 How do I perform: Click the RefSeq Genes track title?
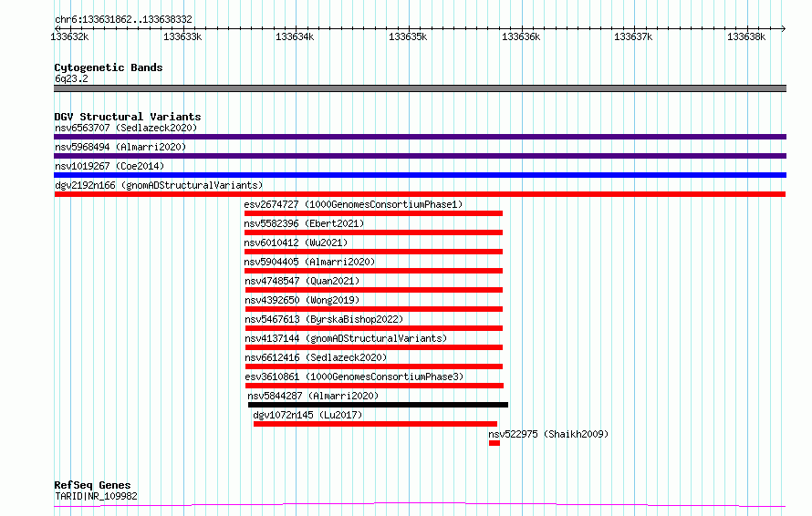coord(92,485)
